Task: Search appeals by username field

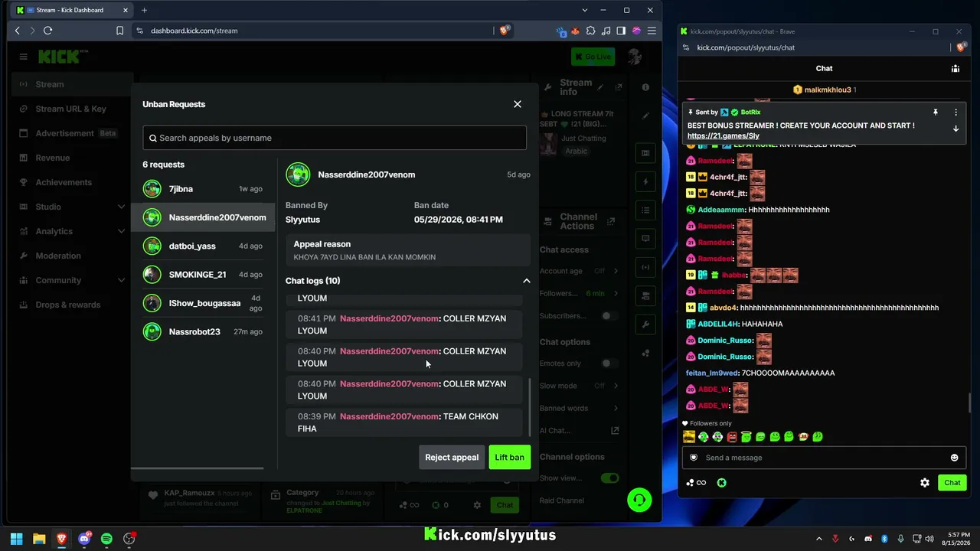Action: [335, 138]
